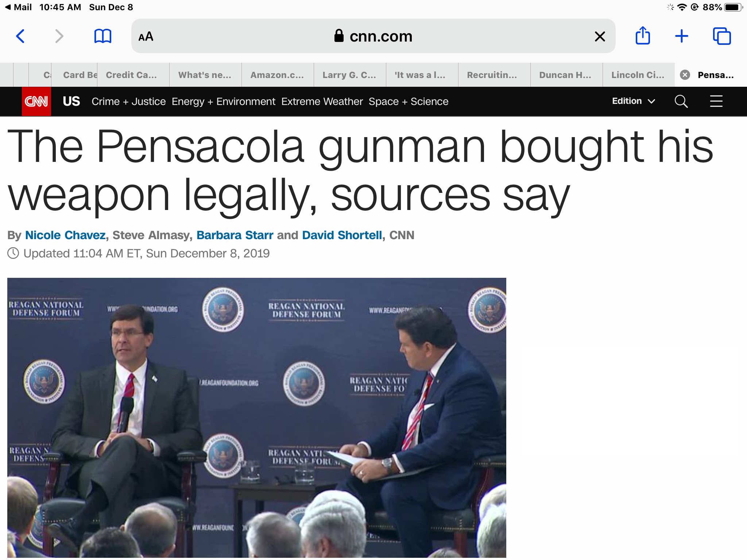Click the CNN logo

click(36, 101)
